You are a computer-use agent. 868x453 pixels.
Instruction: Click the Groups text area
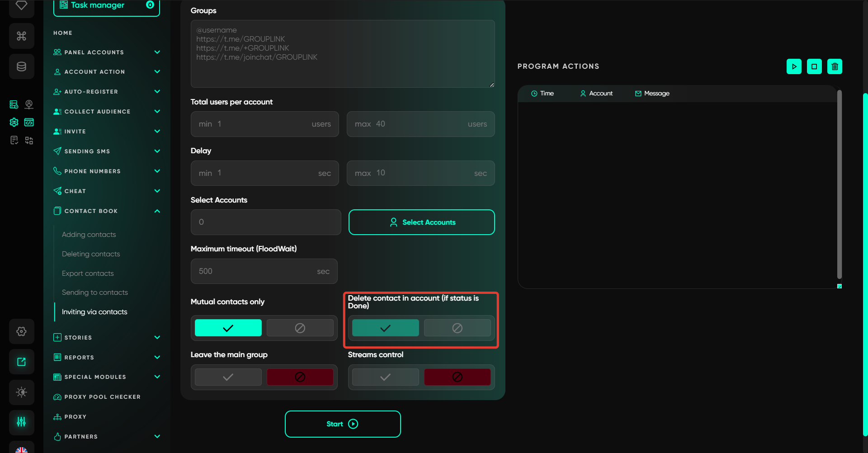[x=342, y=54]
